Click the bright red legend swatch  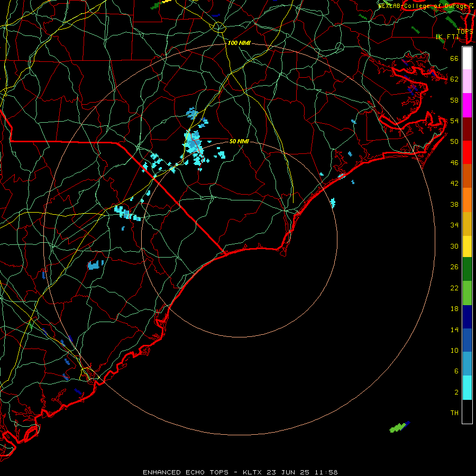467,152
